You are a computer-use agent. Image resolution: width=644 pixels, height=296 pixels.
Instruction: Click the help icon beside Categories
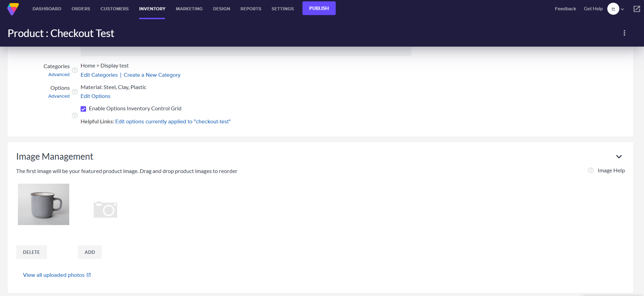[75, 70]
